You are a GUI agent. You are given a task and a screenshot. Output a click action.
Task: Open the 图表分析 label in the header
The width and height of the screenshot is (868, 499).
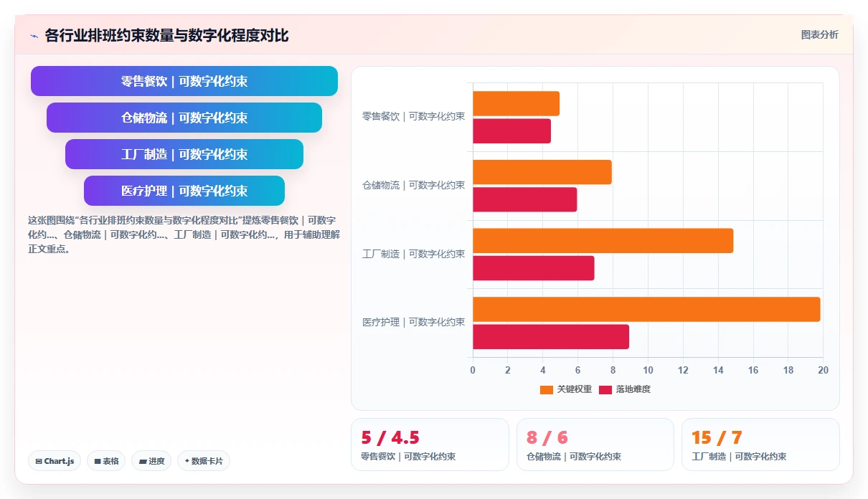(819, 34)
